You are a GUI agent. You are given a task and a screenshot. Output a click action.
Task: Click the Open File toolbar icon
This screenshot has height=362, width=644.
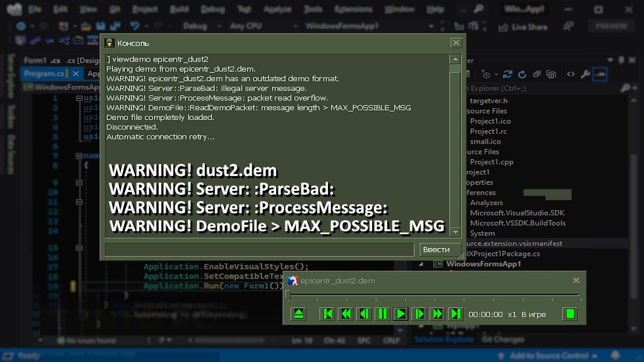pos(86,26)
